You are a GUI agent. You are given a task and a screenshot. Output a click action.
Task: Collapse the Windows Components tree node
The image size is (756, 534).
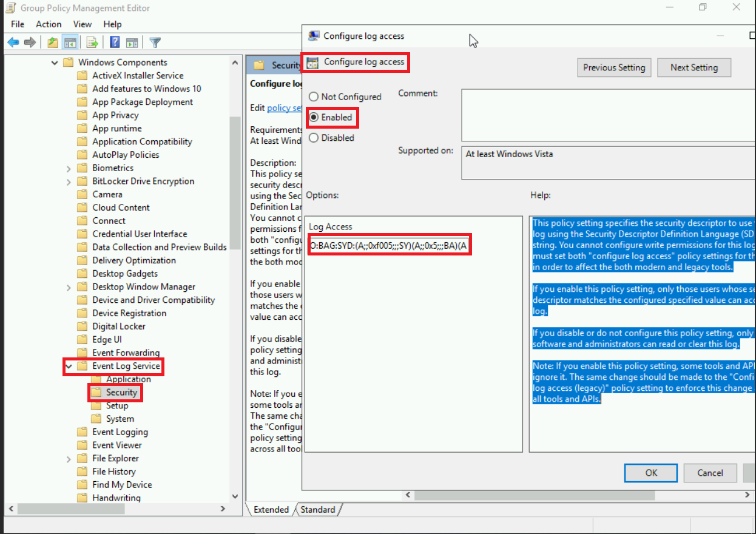(x=54, y=62)
